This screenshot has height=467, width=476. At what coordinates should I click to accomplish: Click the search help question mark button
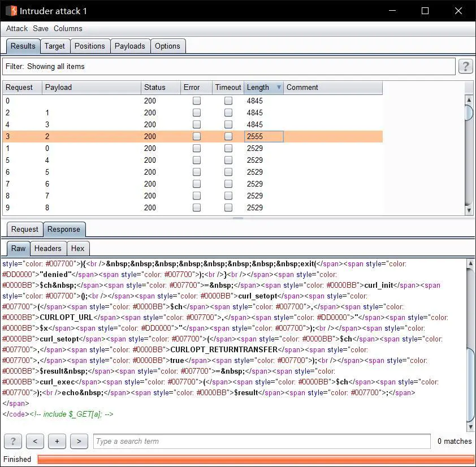tap(13, 441)
